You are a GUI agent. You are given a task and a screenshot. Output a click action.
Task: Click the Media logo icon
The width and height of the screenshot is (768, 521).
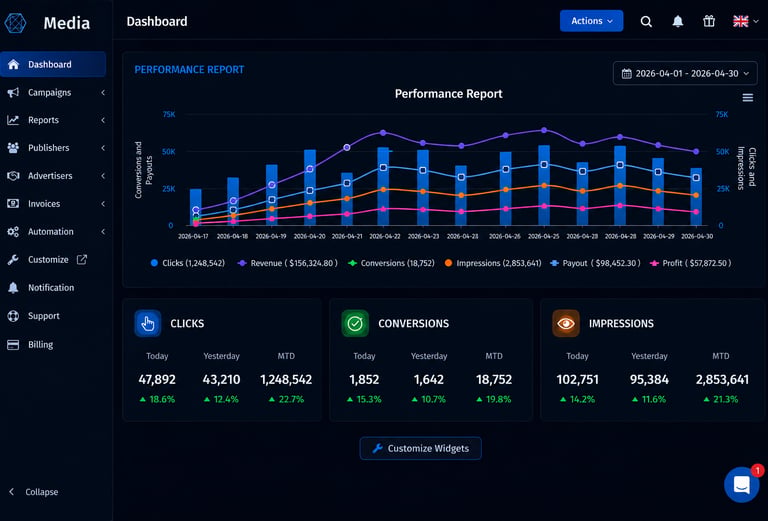15,23
